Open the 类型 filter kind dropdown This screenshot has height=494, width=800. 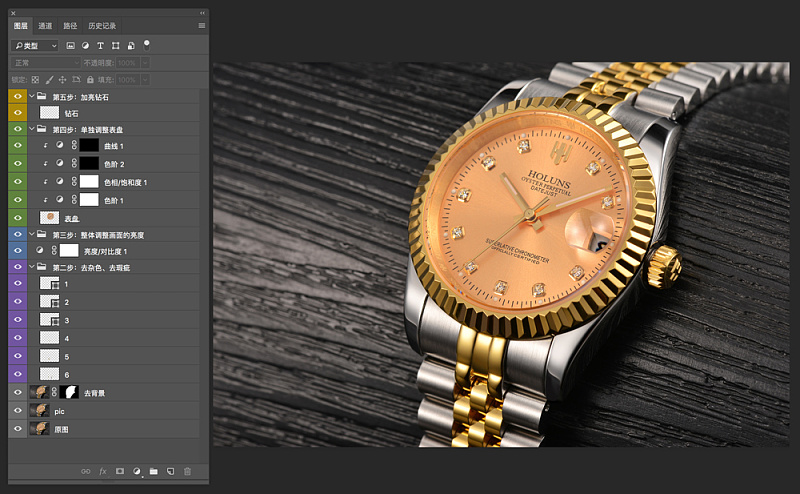35,45
